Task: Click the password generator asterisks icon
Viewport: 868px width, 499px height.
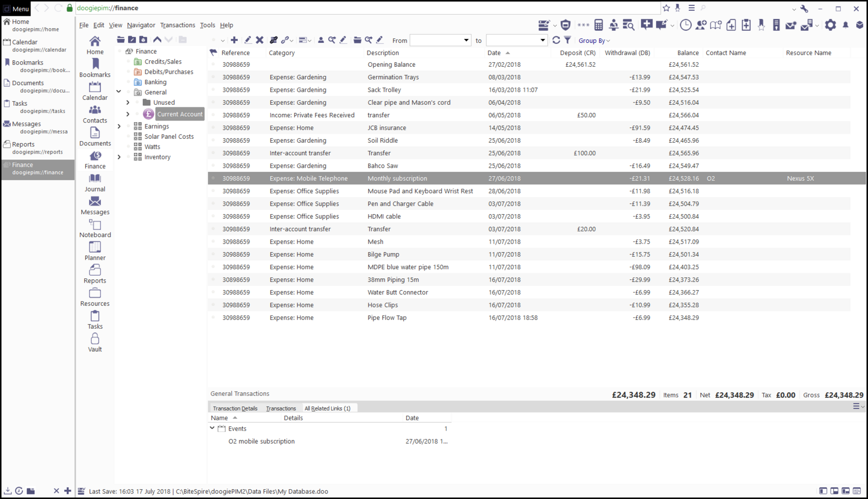Action: (583, 25)
